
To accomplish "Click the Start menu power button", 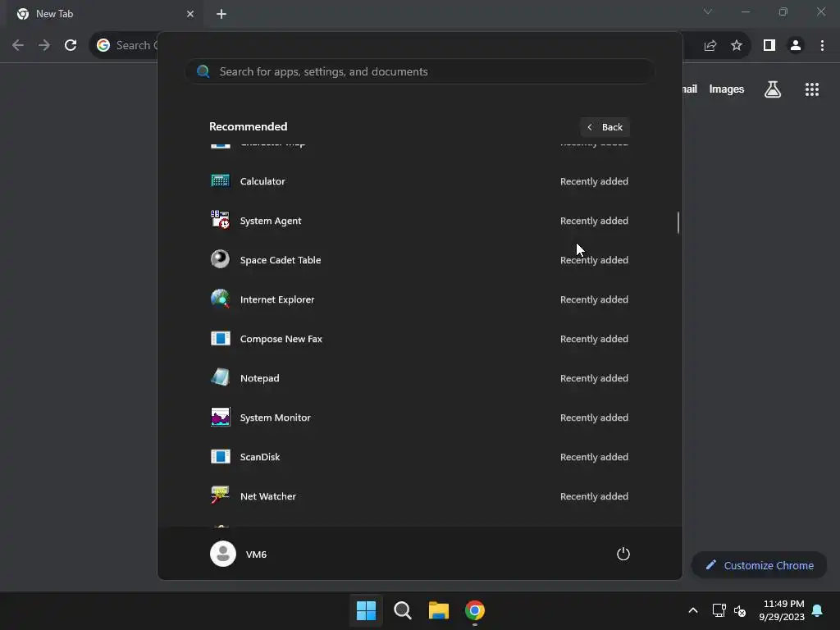I will 623,554.
